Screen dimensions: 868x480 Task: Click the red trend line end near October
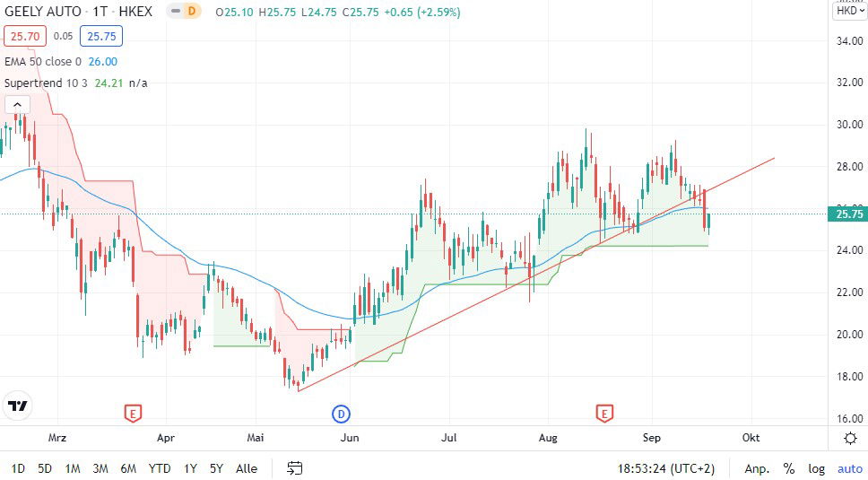coord(774,158)
